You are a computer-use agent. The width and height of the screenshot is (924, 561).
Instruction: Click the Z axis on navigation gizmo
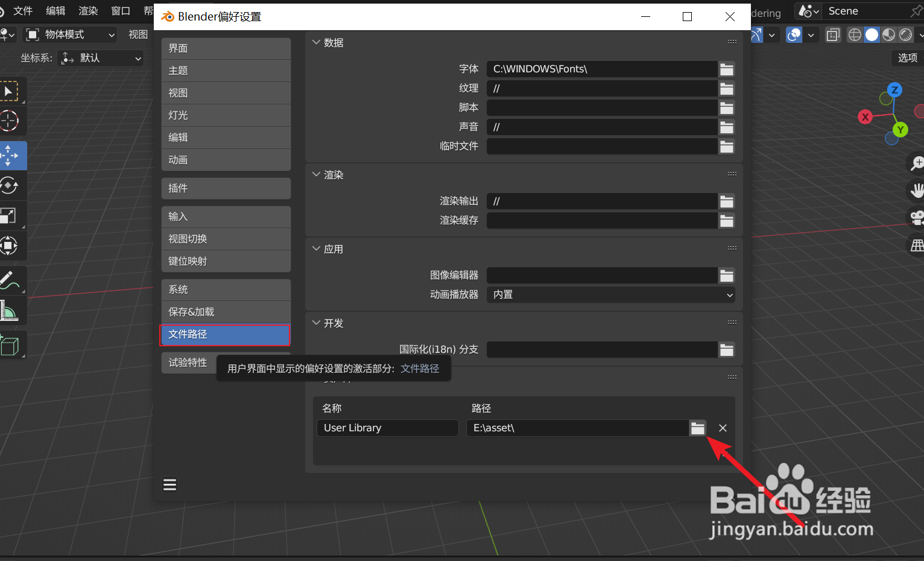tap(894, 90)
